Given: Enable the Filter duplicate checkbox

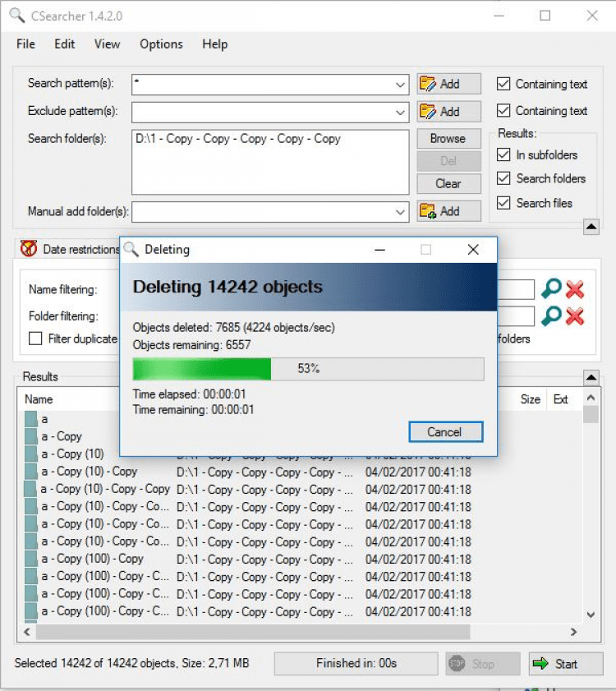Looking at the screenshot, I should (35, 339).
